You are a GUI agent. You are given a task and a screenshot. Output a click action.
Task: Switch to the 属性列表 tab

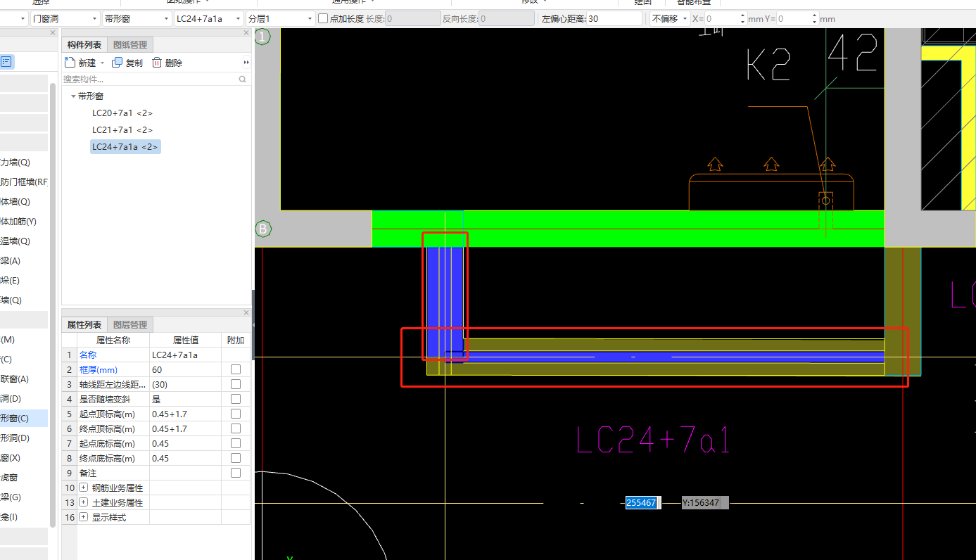pyautogui.click(x=84, y=325)
